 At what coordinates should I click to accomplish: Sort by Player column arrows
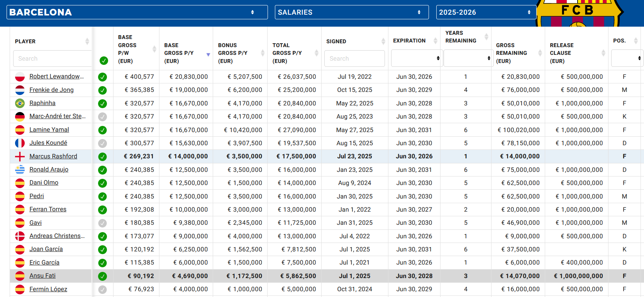tap(87, 41)
